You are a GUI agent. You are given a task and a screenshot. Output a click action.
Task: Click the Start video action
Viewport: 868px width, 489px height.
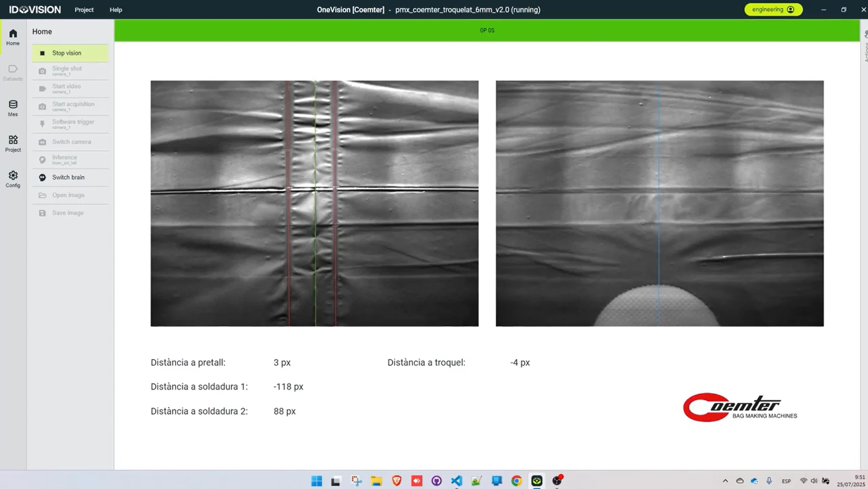click(x=70, y=88)
